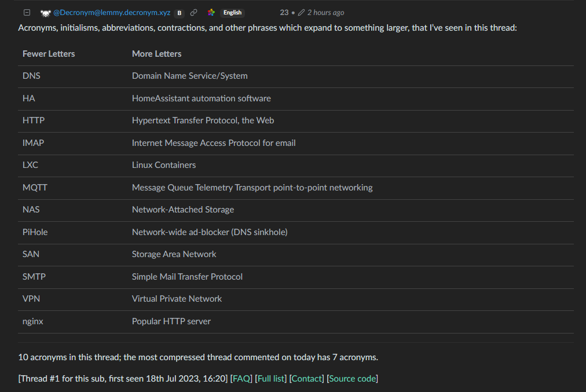Click the comment score of 23
The width and height of the screenshot is (586, 392).
pos(284,13)
